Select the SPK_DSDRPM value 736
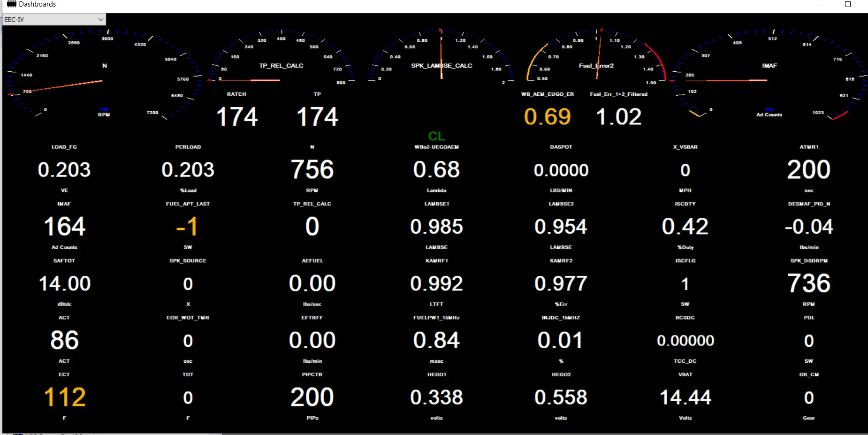Image resolution: width=868 pixels, height=435 pixels. (x=809, y=283)
